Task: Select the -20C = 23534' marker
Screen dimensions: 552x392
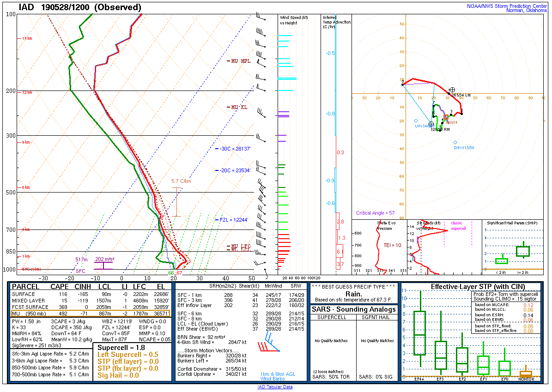Action: (233, 170)
